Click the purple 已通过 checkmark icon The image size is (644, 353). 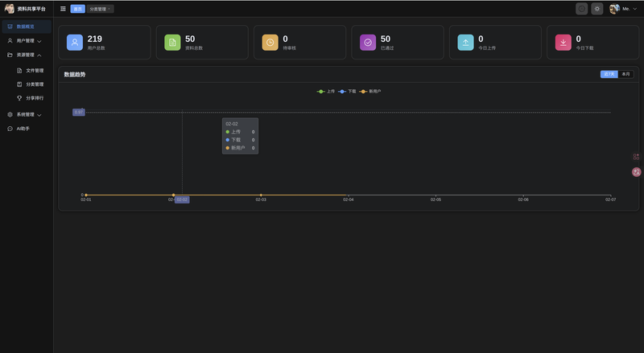point(368,42)
